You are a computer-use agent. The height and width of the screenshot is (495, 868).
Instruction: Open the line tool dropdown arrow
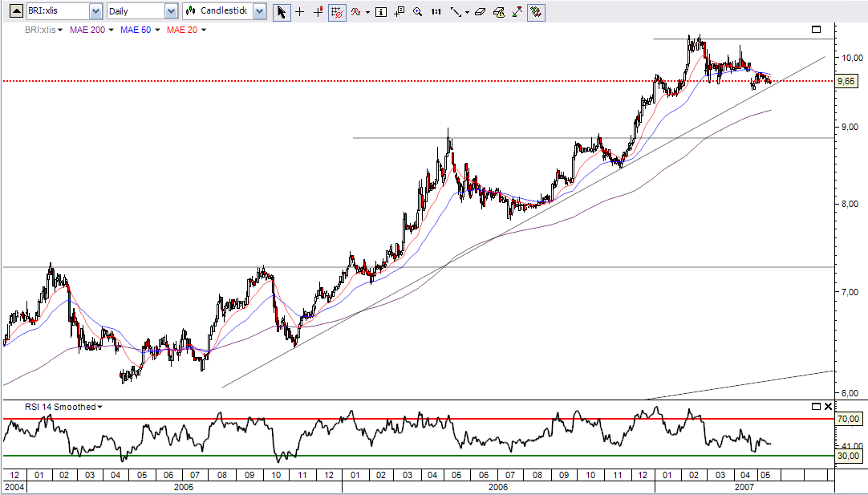tap(468, 12)
